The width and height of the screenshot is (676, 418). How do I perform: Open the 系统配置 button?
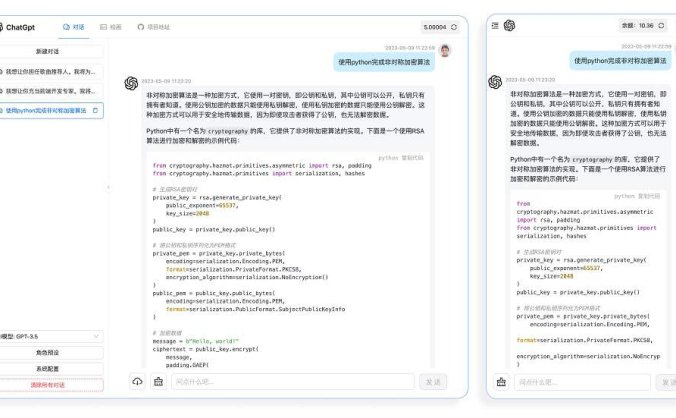point(51,369)
